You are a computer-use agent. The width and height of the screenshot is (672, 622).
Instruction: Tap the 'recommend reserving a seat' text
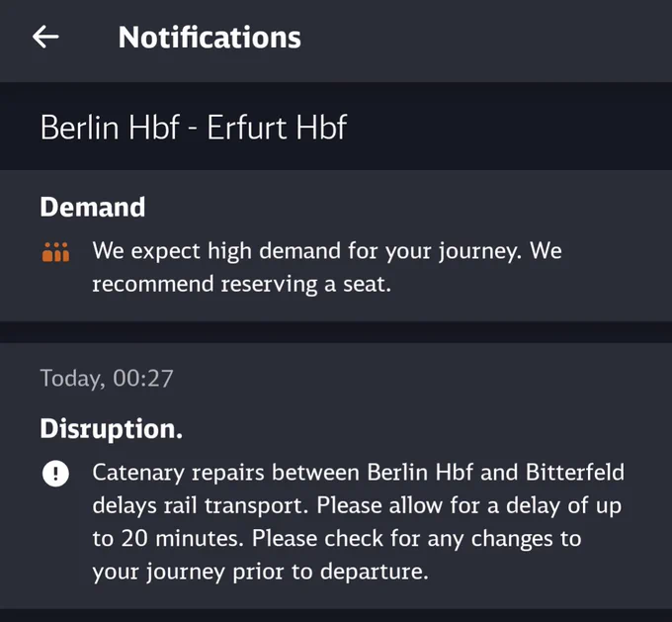click(242, 284)
